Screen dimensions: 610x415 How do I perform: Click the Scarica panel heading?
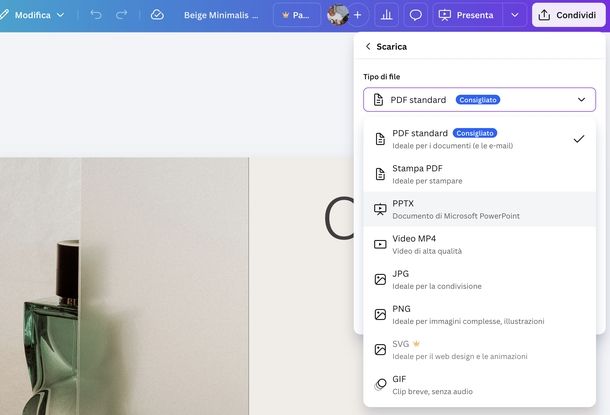(x=391, y=47)
